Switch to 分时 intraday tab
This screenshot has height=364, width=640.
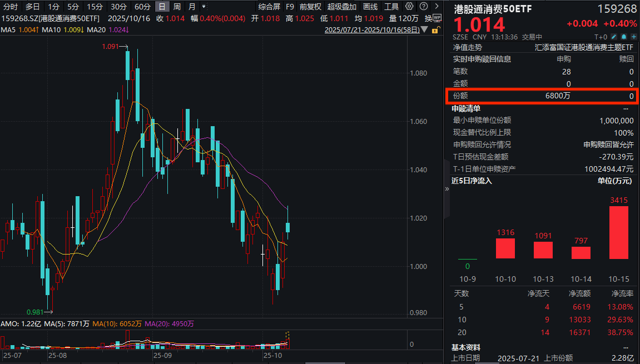pyautogui.click(x=11, y=7)
